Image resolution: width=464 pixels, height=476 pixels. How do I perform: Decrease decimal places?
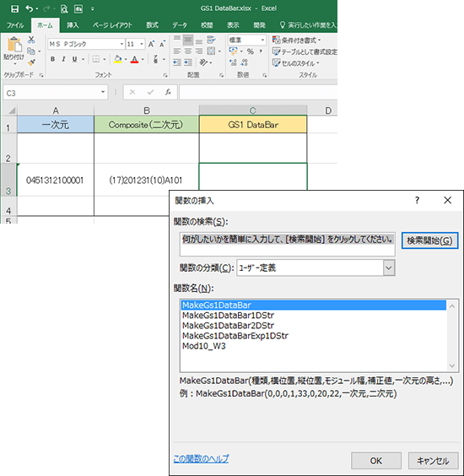[245, 62]
